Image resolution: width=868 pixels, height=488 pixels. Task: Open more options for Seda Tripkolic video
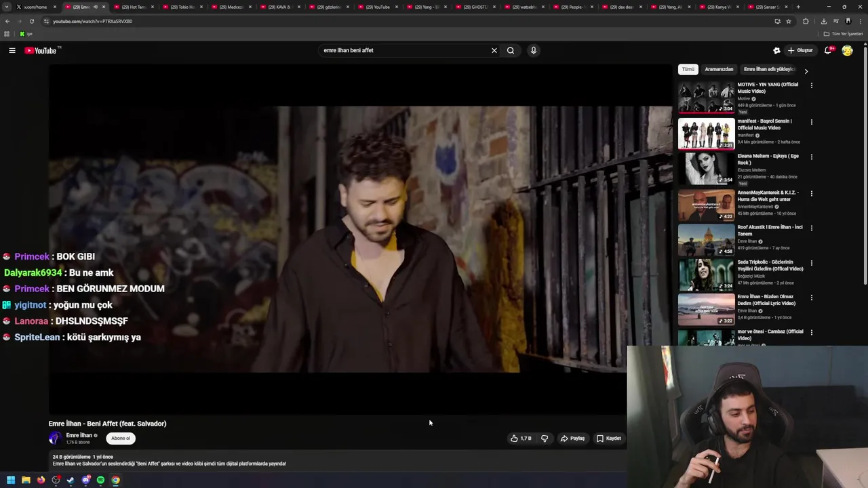point(811,263)
